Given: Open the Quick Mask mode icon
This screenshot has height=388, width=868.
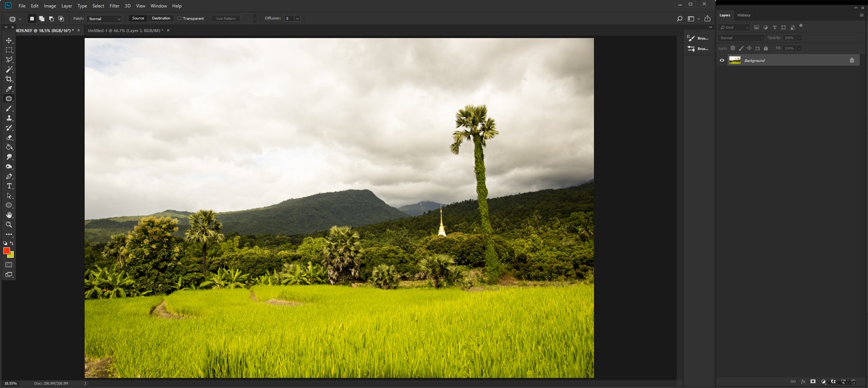Looking at the screenshot, I should tap(9, 265).
